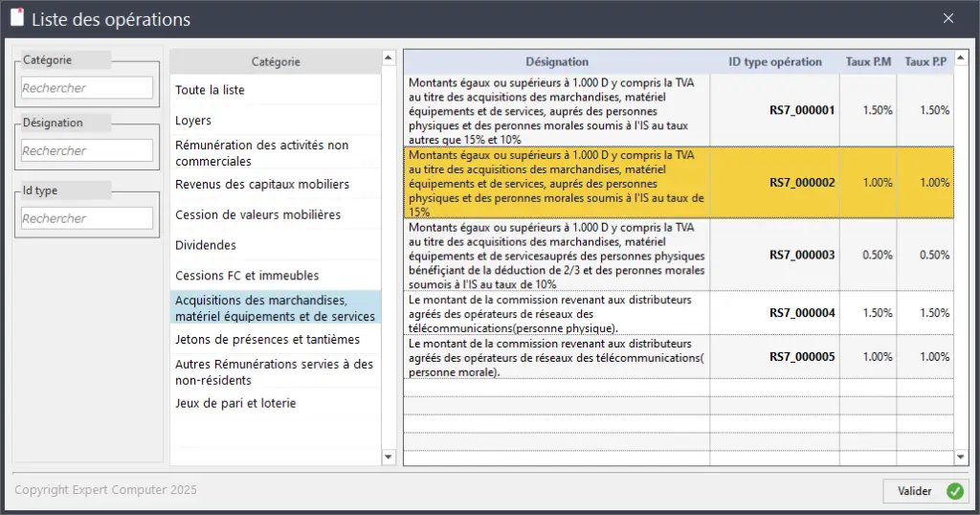Choose Jeux de pari et loterie
Screen dimensions: 980x515
pos(235,403)
